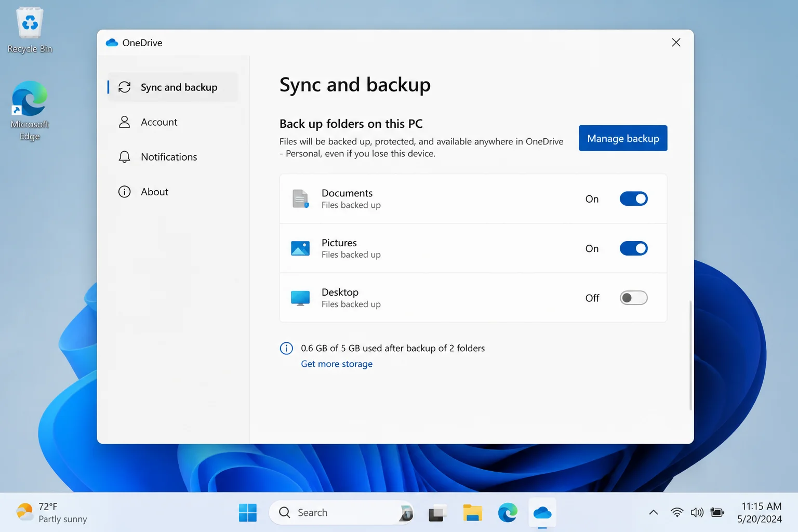This screenshot has width=798, height=532.
Task: Click the Pictures folder icon
Action: tap(300, 248)
